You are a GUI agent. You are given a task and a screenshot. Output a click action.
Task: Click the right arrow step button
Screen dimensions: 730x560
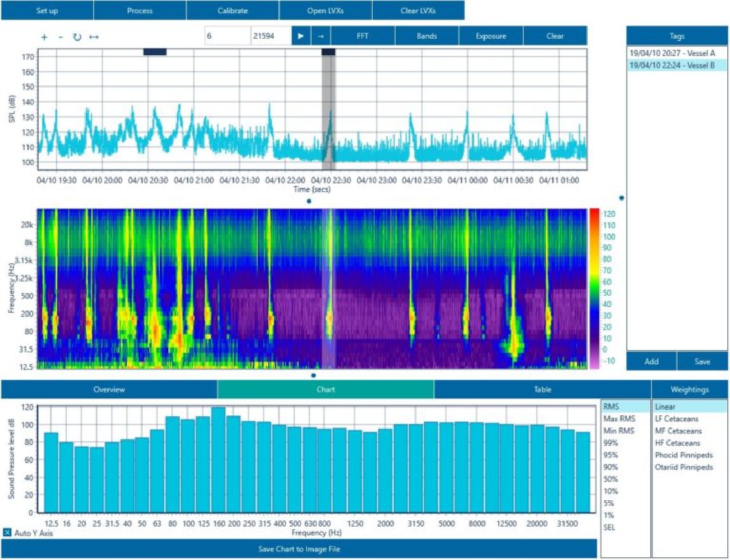point(321,36)
